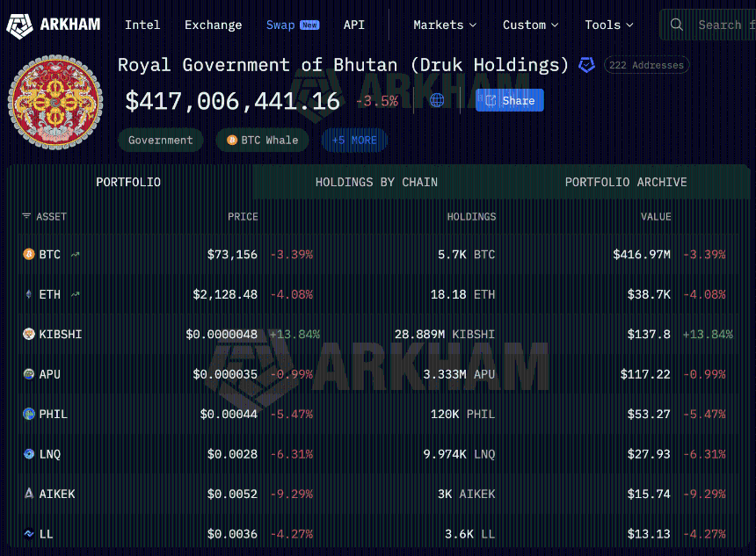This screenshot has height=556, width=756.
Task: Open the Markets dropdown menu
Action: 445,25
